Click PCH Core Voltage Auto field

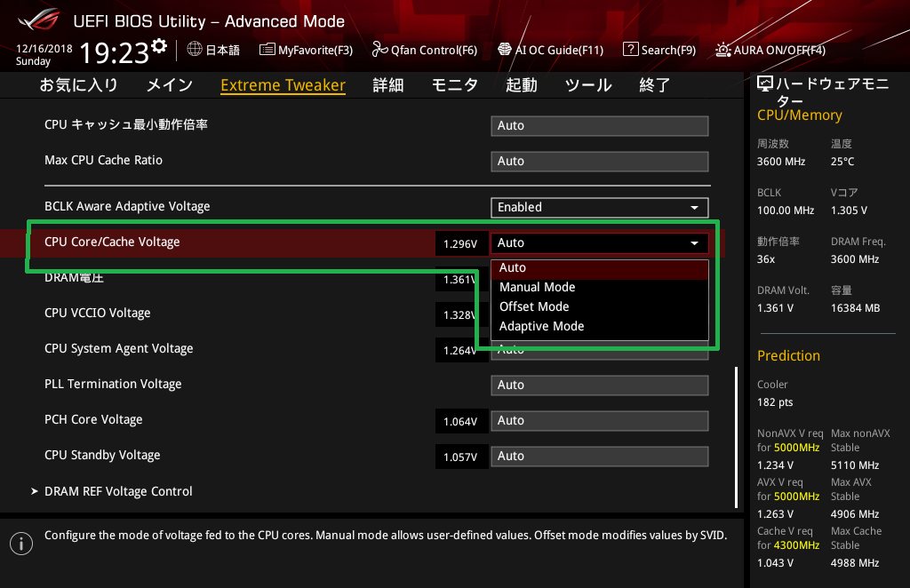click(x=600, y=420)
